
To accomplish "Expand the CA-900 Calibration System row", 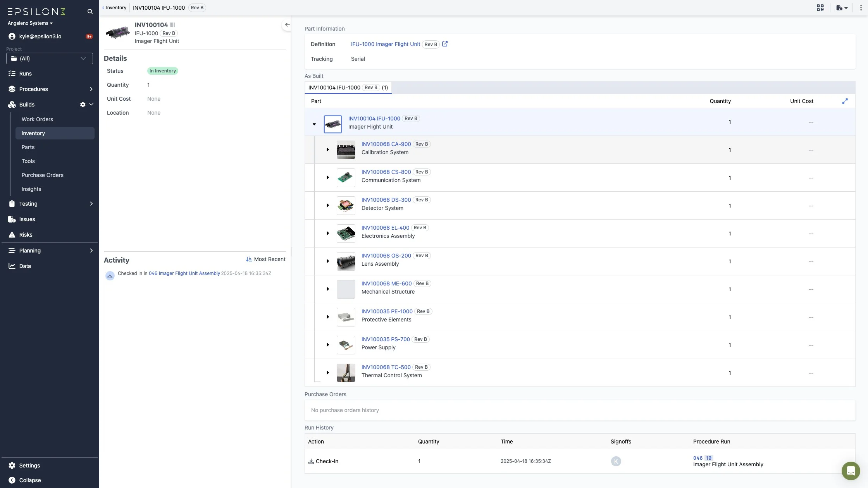I will pyautogui.click(x=328, y=149).
